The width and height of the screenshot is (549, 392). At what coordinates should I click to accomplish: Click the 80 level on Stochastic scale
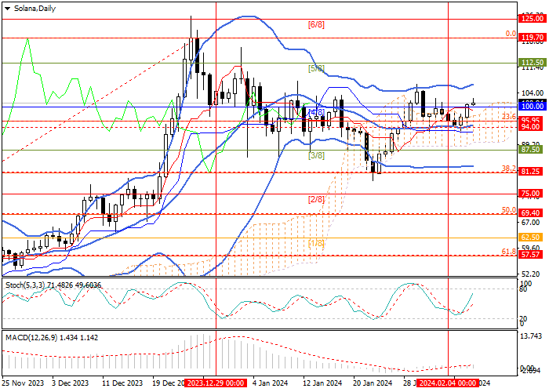523,289
